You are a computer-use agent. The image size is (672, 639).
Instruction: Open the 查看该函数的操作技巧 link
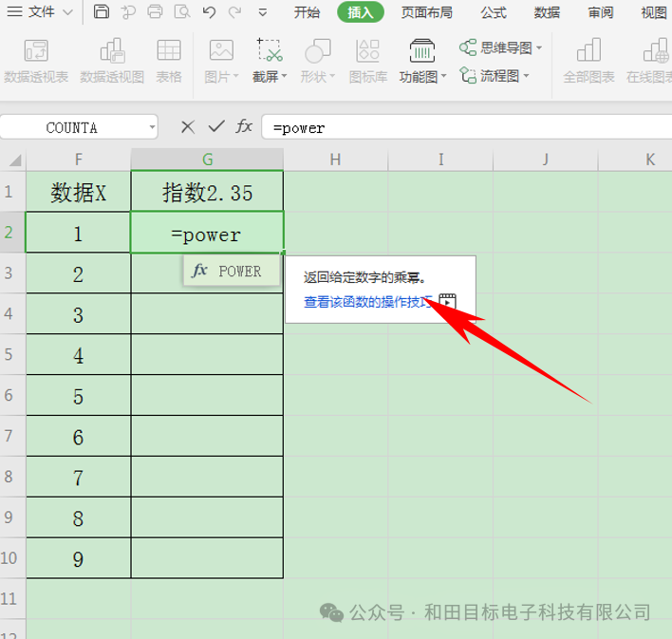coord(368,302)
